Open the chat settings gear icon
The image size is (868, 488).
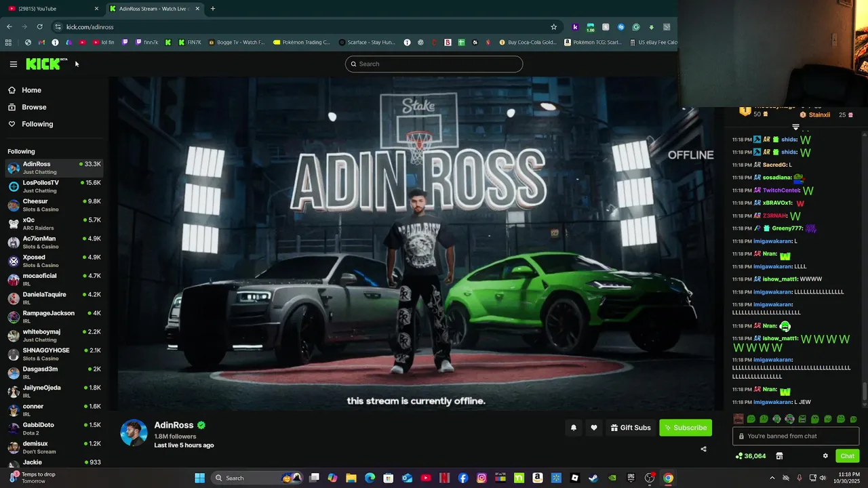click(825, 456)
